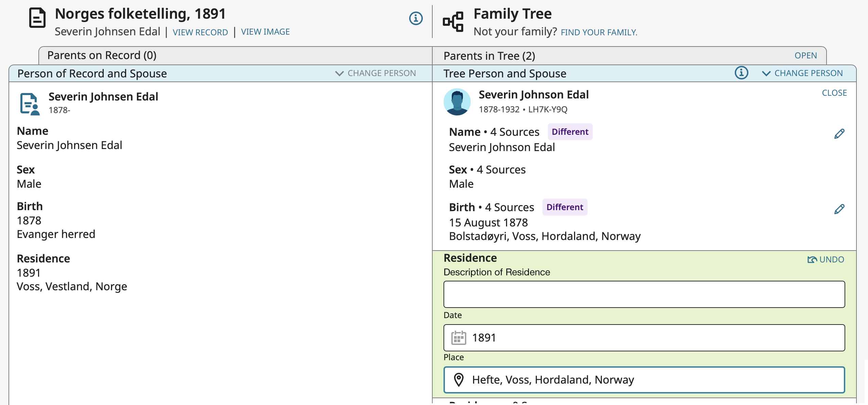
Task: Undo the Residence change
Action: click(826, 260)
